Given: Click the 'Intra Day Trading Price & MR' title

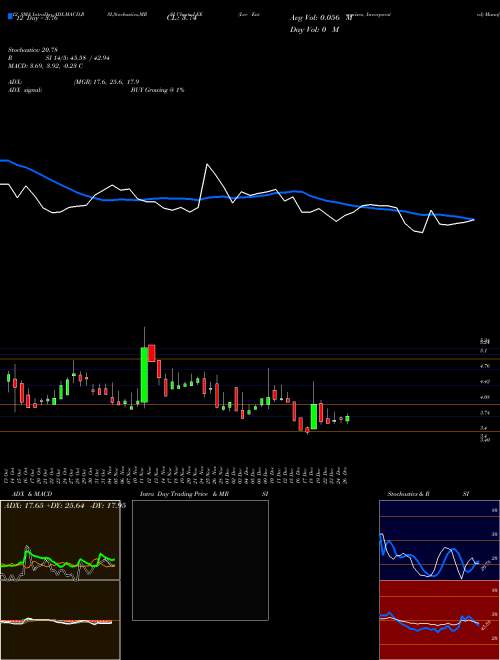Looking at the screenshot, I should coord(184,494).
